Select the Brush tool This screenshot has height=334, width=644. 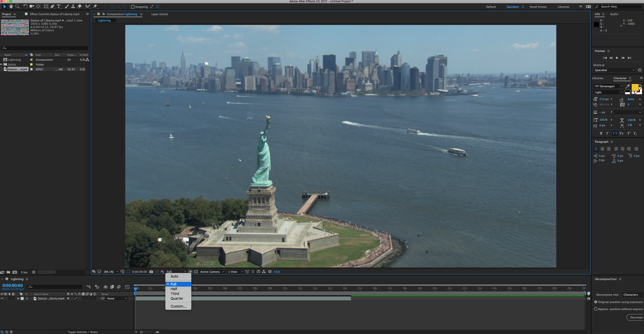67,7
